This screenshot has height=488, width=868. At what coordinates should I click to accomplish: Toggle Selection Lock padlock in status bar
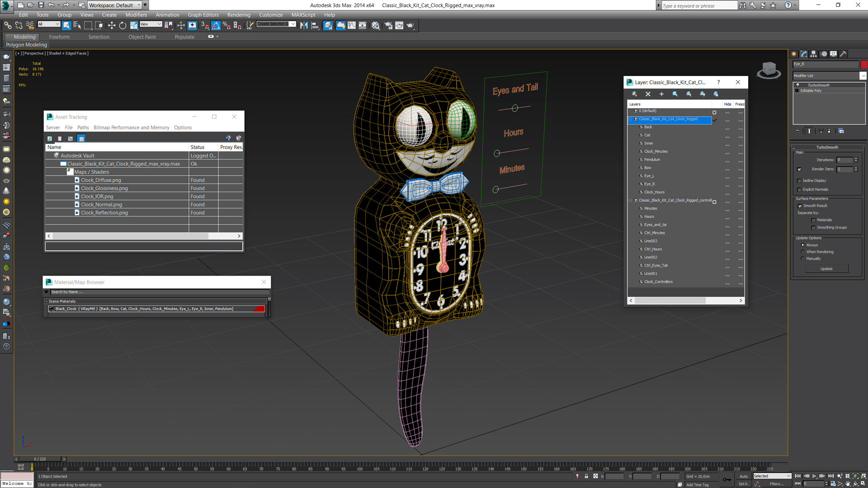[x=586, y=476]
